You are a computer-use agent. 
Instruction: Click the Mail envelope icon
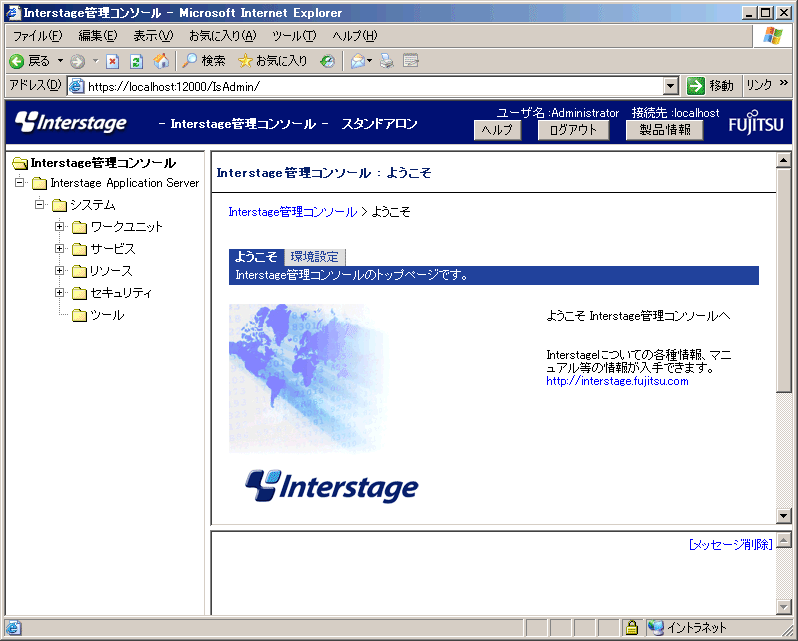click(x=358, y=62)
